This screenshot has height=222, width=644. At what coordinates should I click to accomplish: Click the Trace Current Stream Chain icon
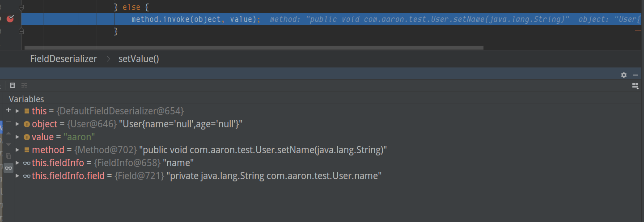(x=24, y=85)
